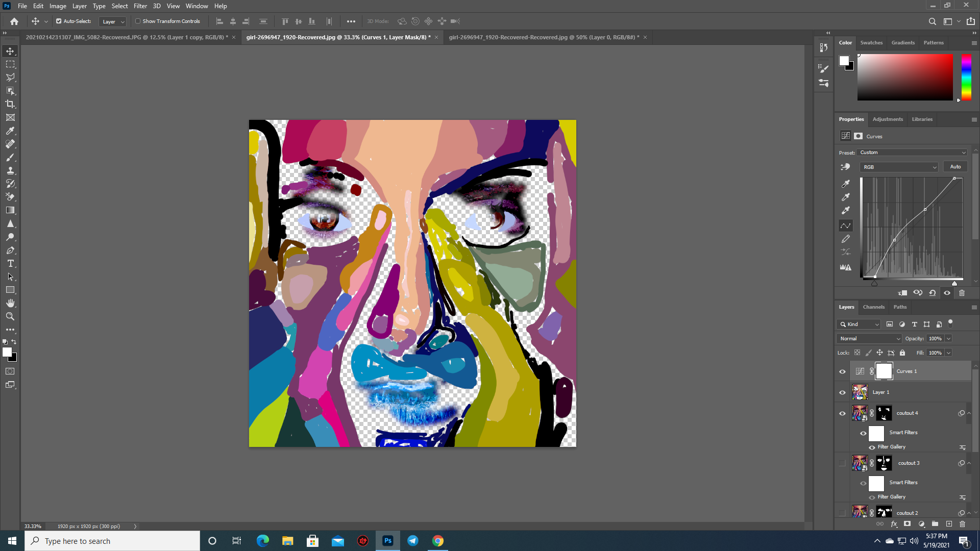Select the Eyedropper tool in toolbar
Image resolution: width=980 pixels, height=551 pixels.
click(x=10, y=131)
